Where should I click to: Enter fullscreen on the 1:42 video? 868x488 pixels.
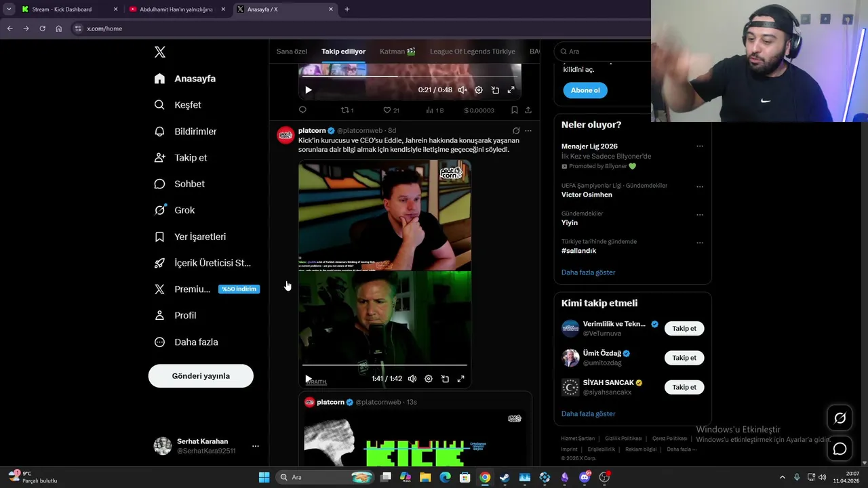pyautogui.click(x=460, y=379)
